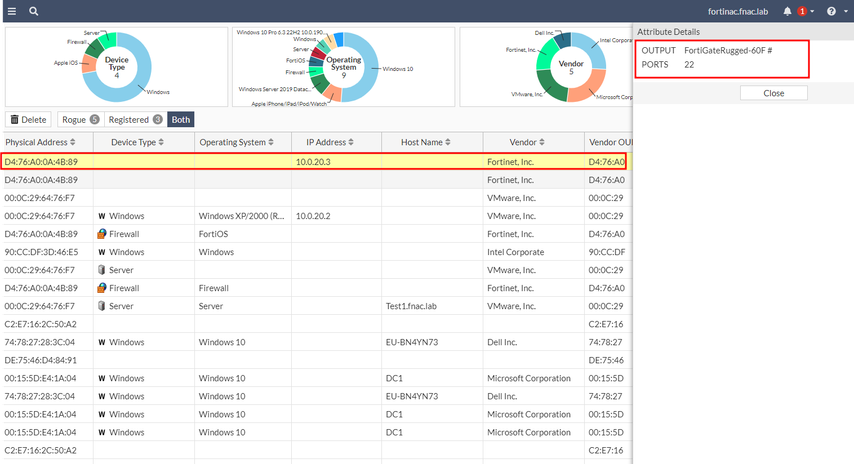The height and width of the screenshot is (464, 854).
Task: Click the red alert count badge
Action: click(802, 11)
